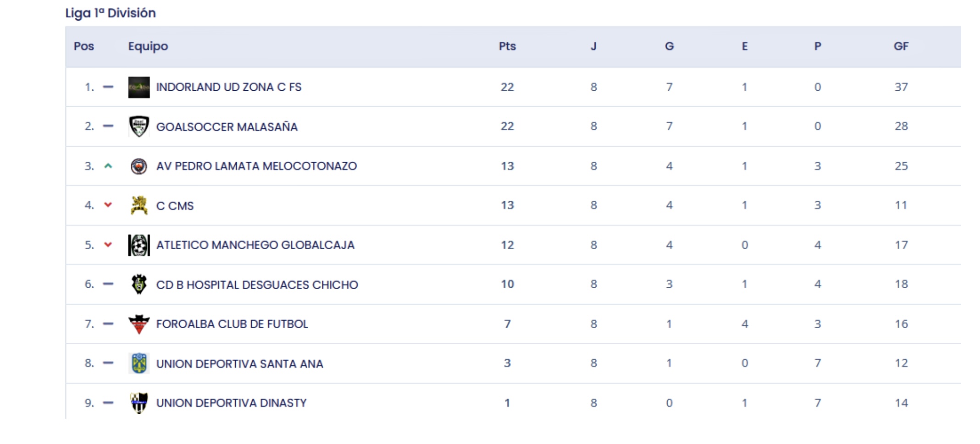Click the Liga 1ª División heading
This screenshot has height=444, width=980.
tap(111, 13)
